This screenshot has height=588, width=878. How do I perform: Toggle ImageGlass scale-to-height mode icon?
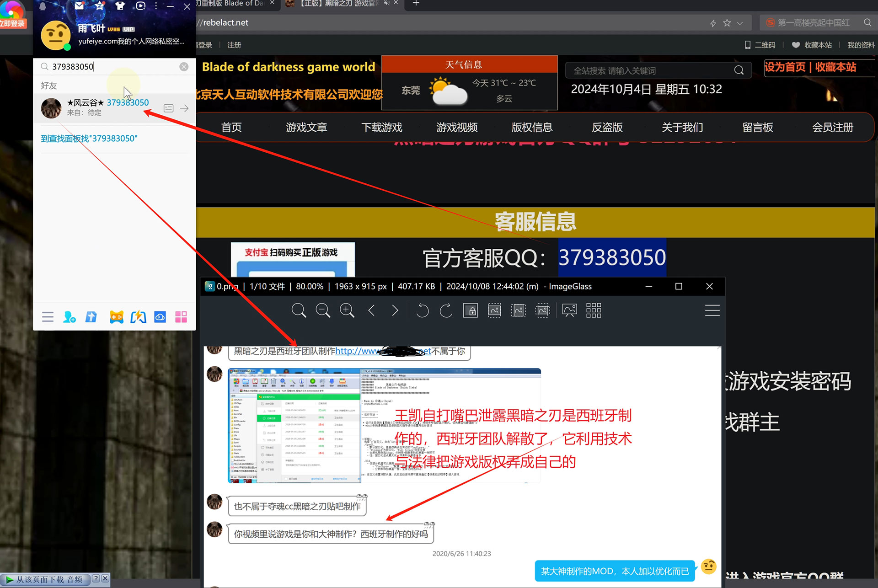pyautogui.click(x=519, y=310)
